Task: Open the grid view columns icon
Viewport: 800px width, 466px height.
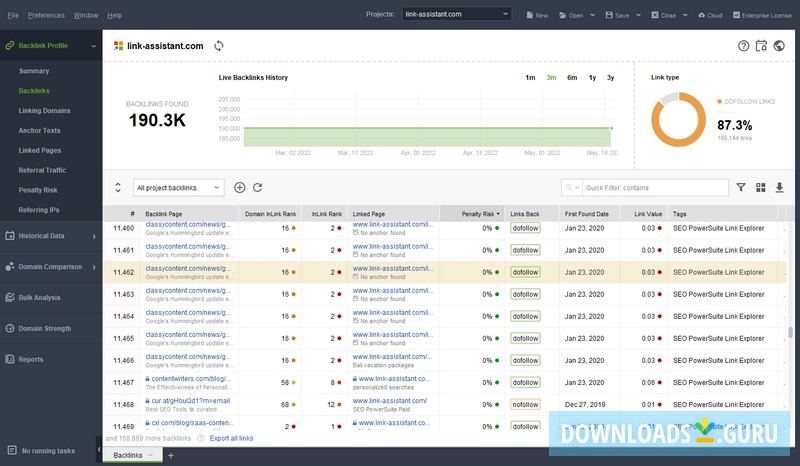Action: click(x=760, y=187)
